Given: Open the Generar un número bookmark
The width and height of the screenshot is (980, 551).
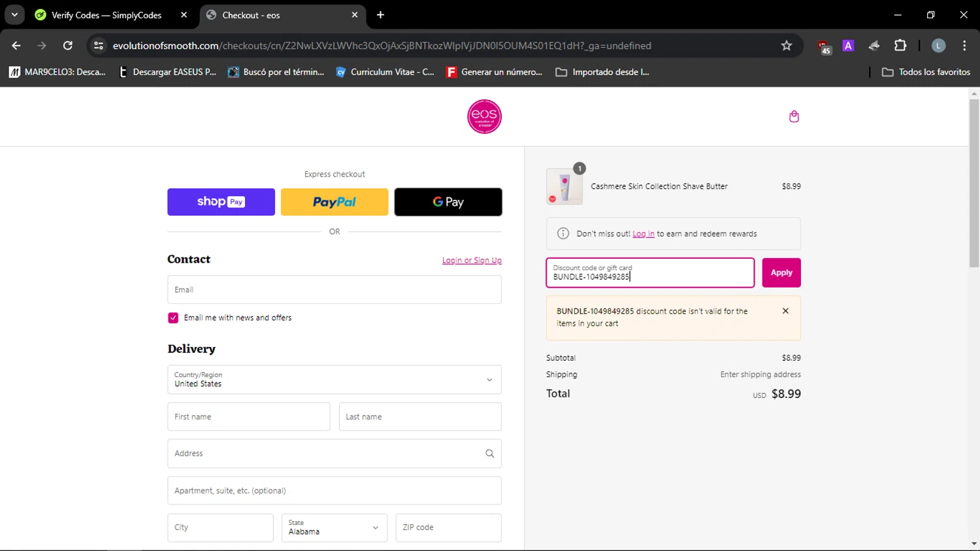Looking at the screenshot, I should [495, 72].
